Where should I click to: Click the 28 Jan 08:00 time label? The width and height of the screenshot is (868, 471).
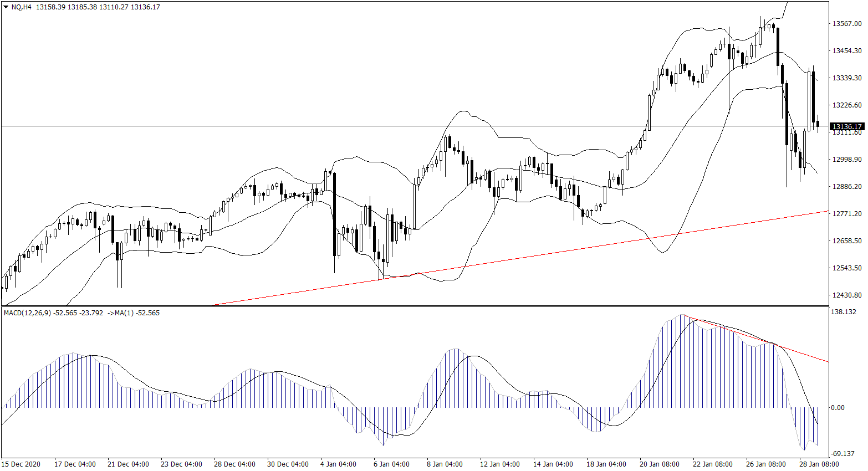point(819,464)
